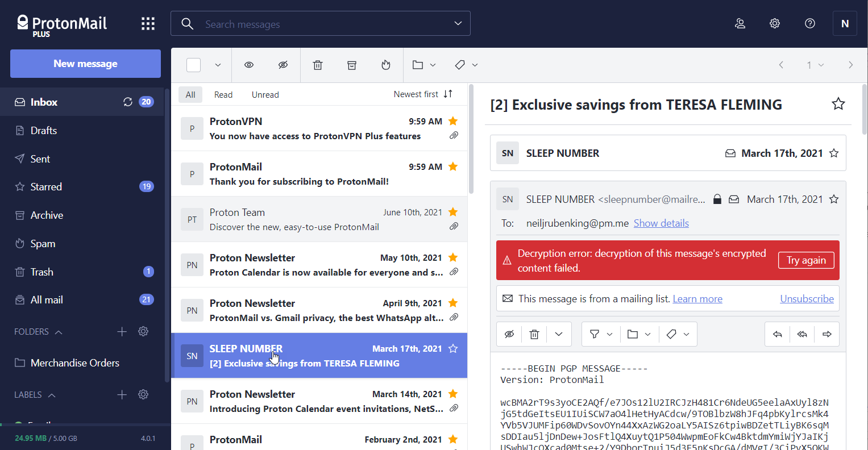
Task: Open the Drafts folder
Action: tap(44, 131)
